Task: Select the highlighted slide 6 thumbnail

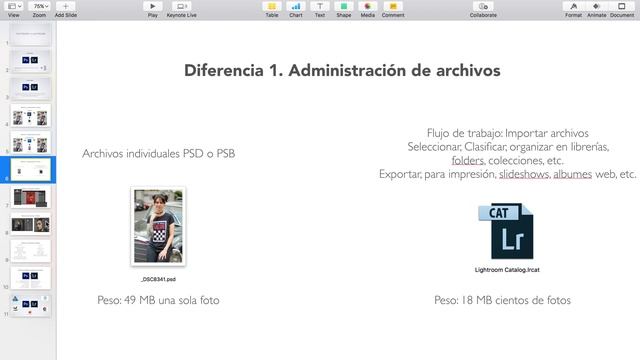Action: [31, 170]
